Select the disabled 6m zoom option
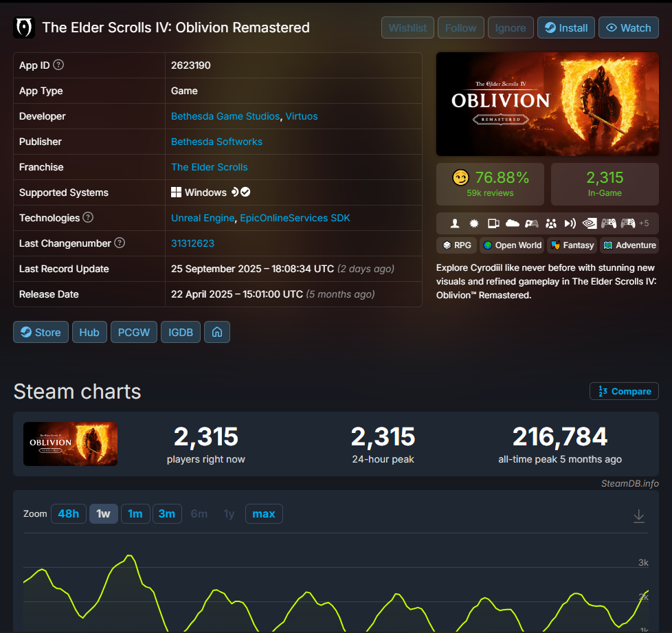The image size is (672, 633). pyautogui.click(x=199, y=514)
